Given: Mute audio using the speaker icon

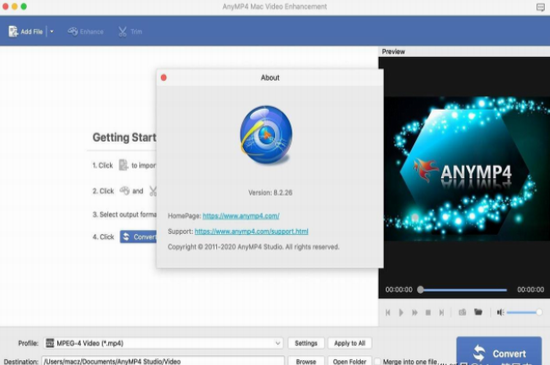Looking at the screenshot, I should [500, 312].
